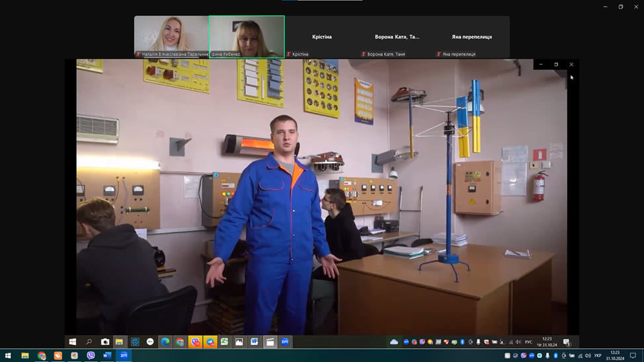Open OneDrive cloud in shared screen tray

point(394,342)
